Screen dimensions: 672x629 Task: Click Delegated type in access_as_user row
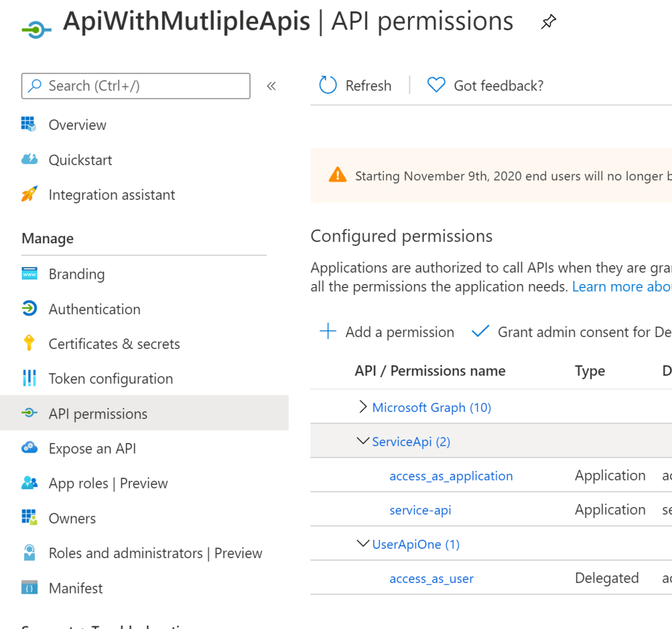coord(606,578)
